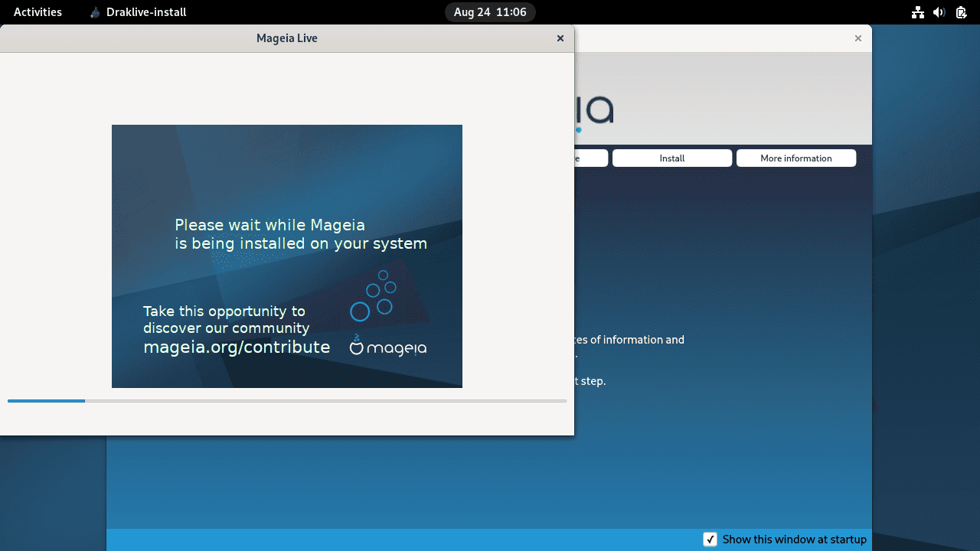
Task: Click the battery status icon
Action: tap(961, 12)
